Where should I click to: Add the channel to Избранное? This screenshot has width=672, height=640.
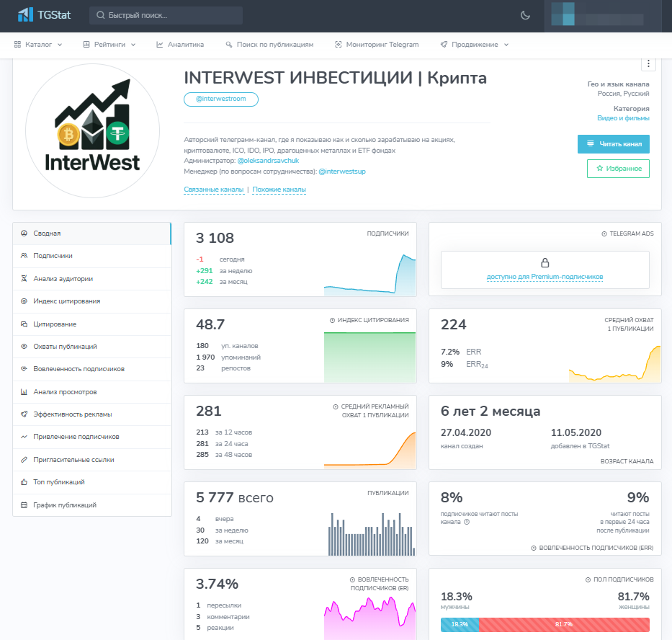coord(618,169)
